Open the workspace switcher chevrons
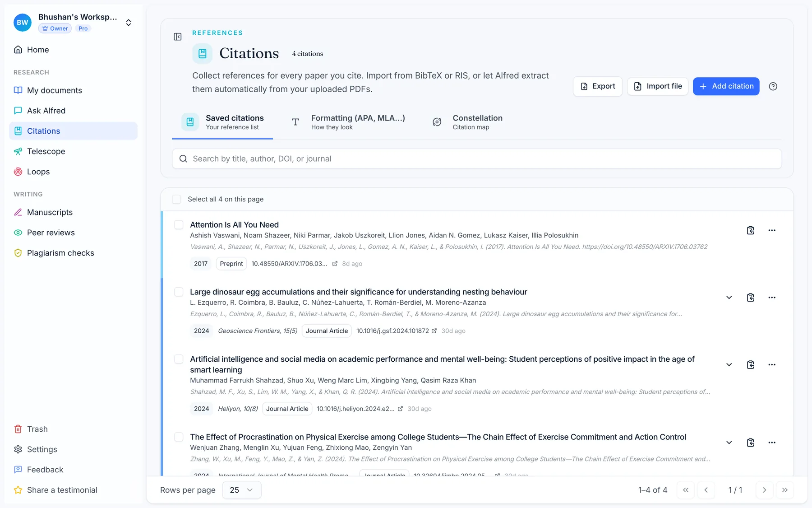The width and height of the screenshot is (812, 508). (x=129, y=23)
